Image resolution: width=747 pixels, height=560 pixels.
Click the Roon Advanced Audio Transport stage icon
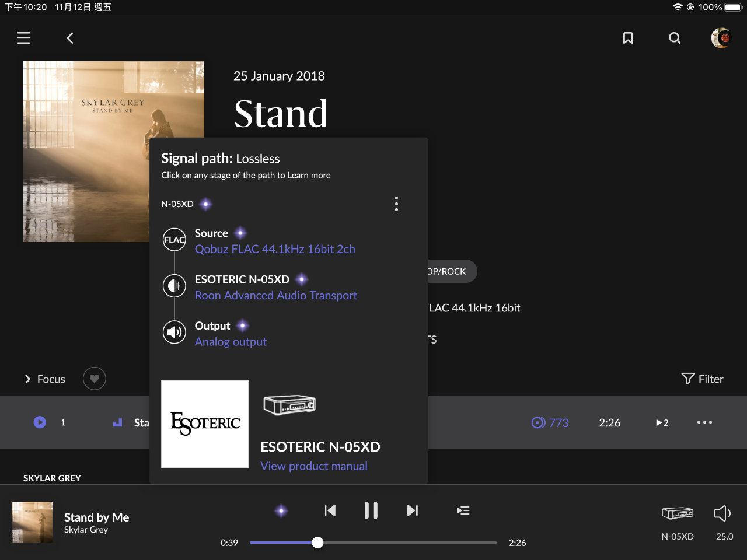click(x=174, y=286)
